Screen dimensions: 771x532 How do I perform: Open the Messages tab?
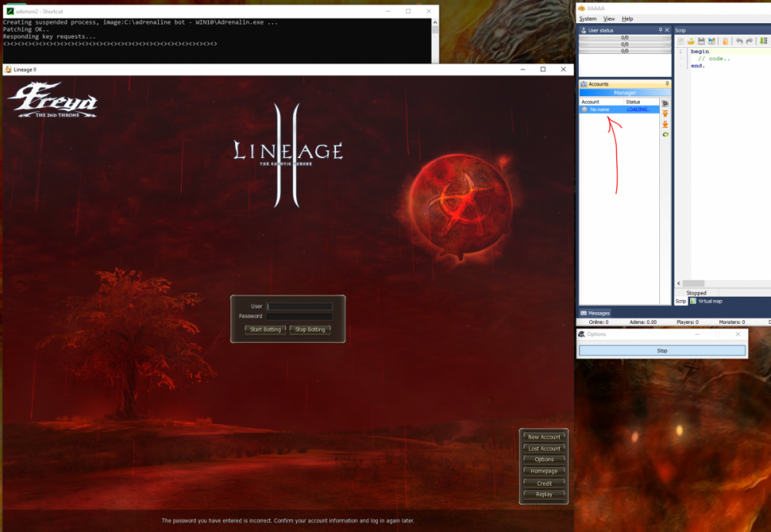(595, 313)
